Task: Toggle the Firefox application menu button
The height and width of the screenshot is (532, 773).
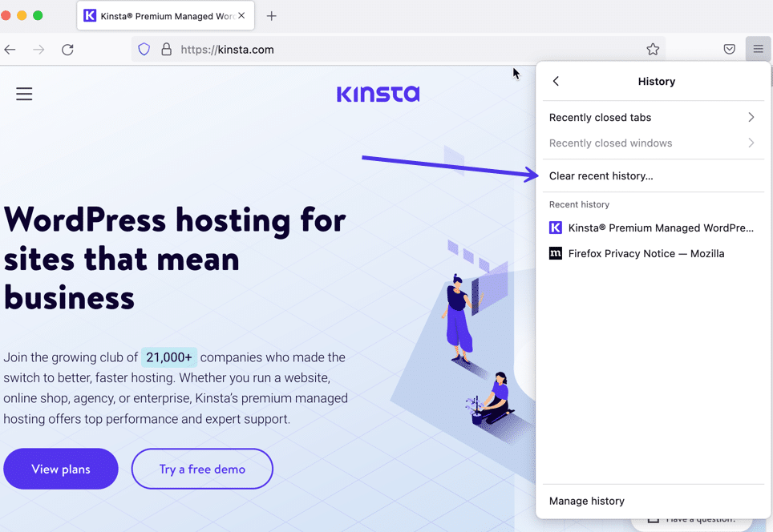Action: click(758, 50)
